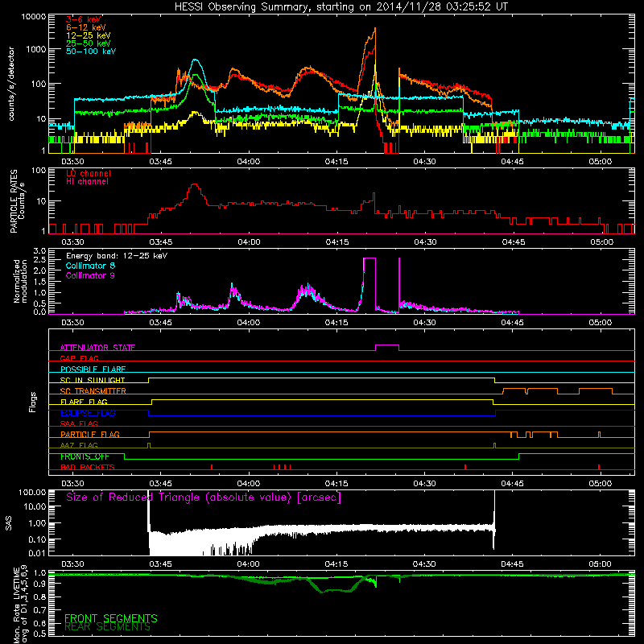The height and width of the screenshot is (644, 644).
Task: Click the 03:45 time label below the particle rates plot
Action: click(161, 242)
